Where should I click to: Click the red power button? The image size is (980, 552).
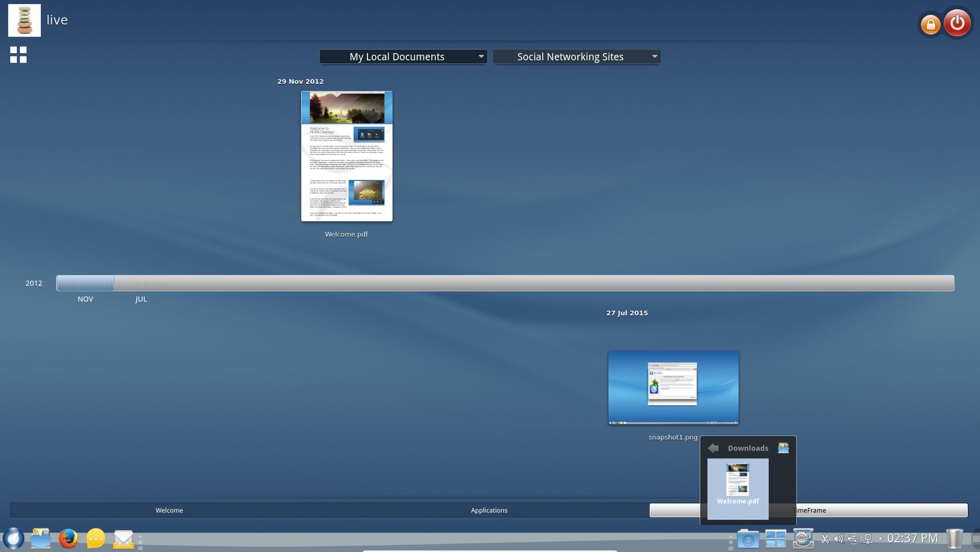coord(957,23)
